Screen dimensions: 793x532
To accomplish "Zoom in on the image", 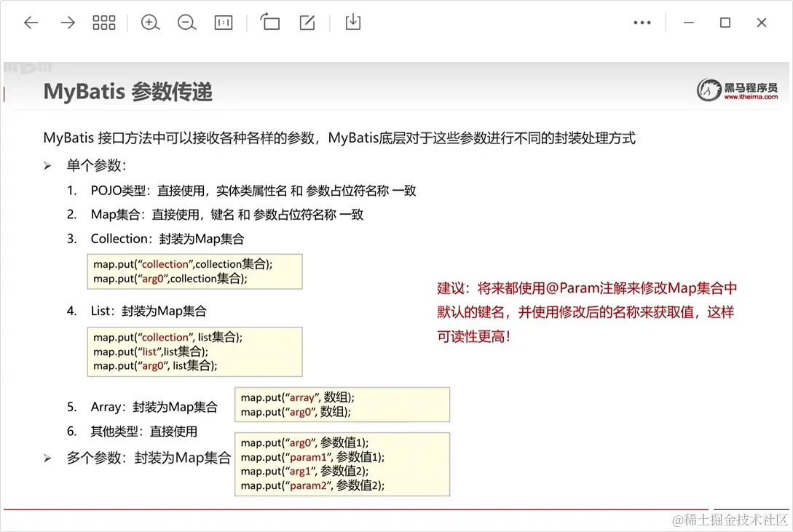I will click(x=150, y=23).
